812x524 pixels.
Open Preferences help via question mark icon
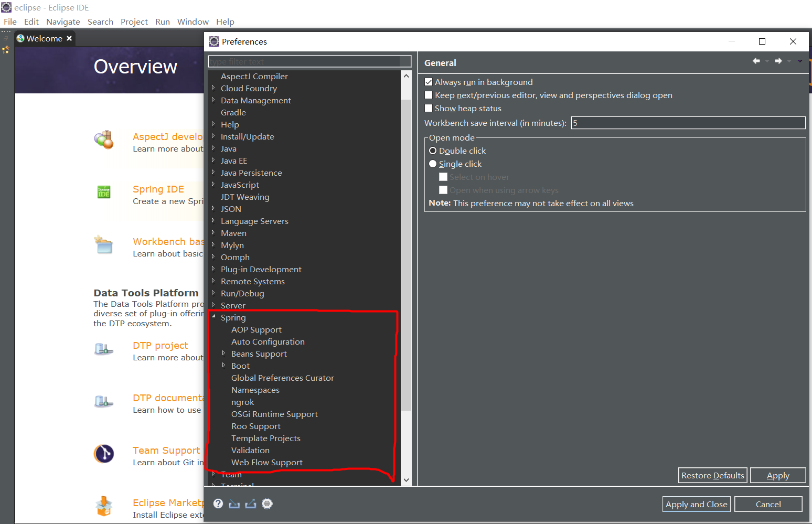(x=218, y=504)
